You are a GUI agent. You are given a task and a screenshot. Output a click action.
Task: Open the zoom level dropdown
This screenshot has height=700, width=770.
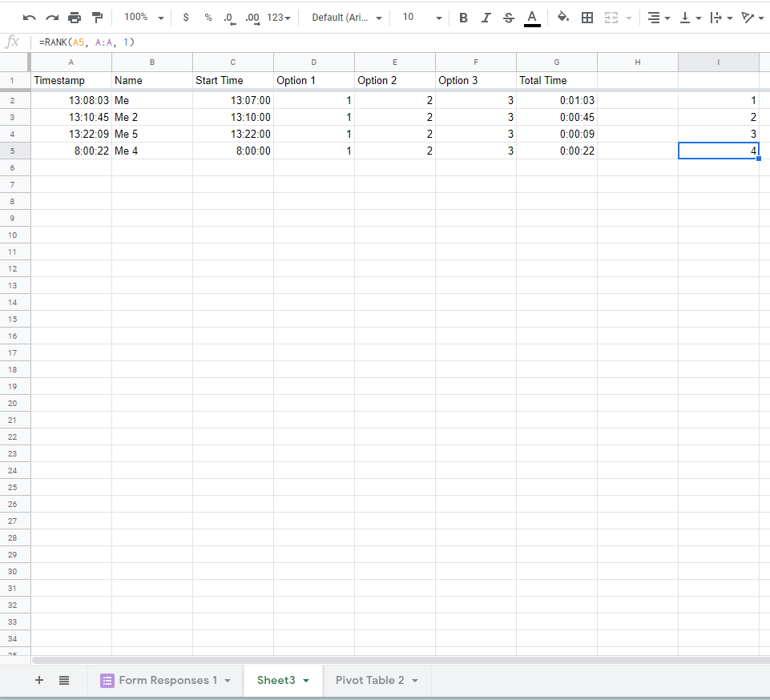point(143,17)
